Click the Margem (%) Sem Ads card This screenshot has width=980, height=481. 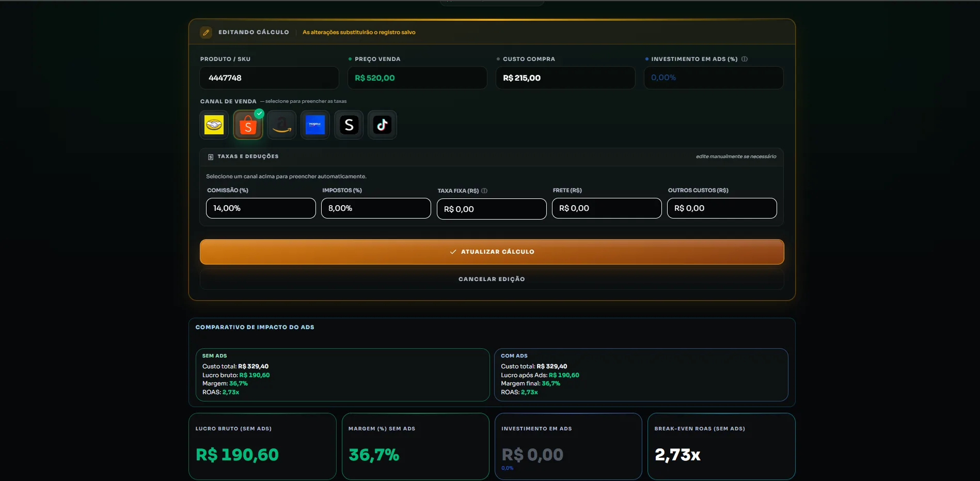point(415,446)
